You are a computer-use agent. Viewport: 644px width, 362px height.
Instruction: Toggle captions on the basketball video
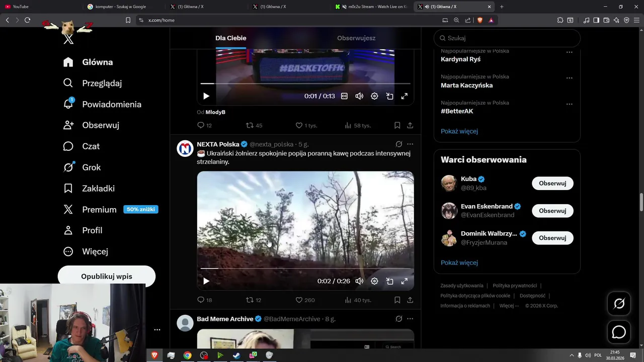[x=344, y=96]
